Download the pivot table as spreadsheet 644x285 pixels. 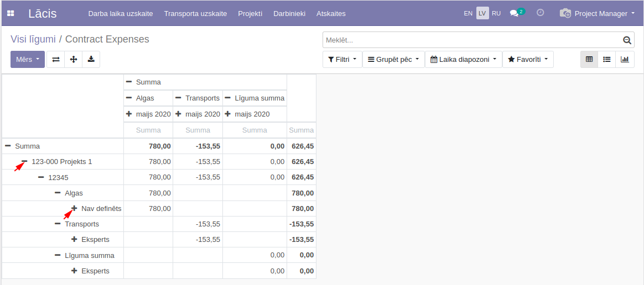coord(91,59)
